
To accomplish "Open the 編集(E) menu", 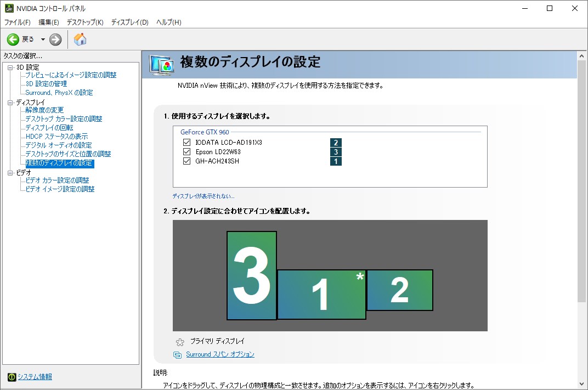I will click(x=49, y=22).
